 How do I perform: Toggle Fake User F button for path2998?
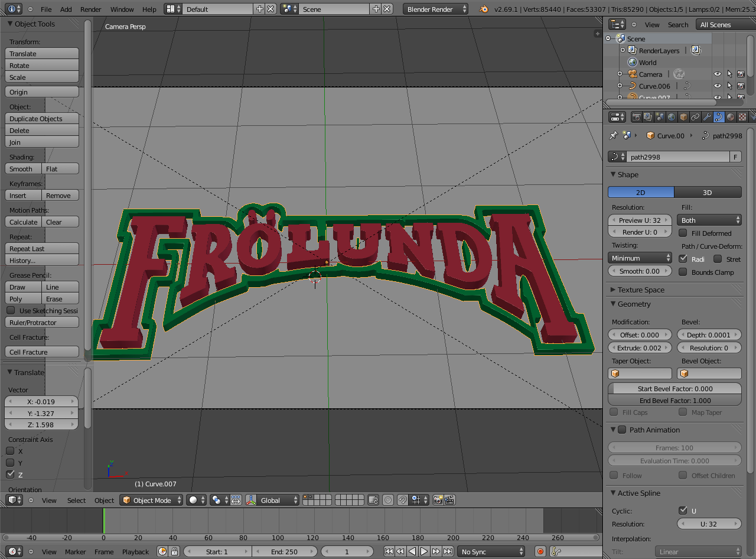pos(735,157)
